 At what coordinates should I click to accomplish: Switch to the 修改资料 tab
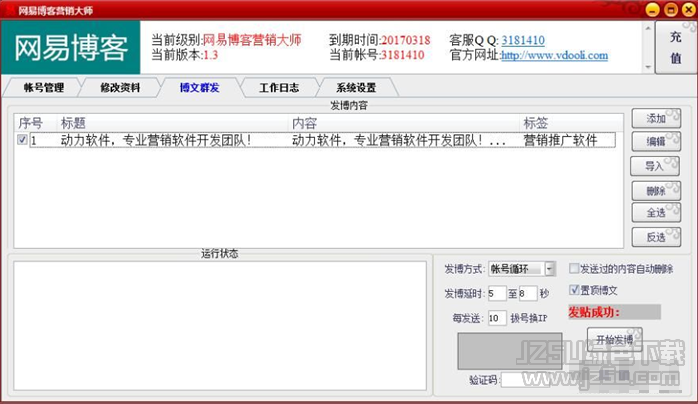pyautogui.click(x=120, y=87)
